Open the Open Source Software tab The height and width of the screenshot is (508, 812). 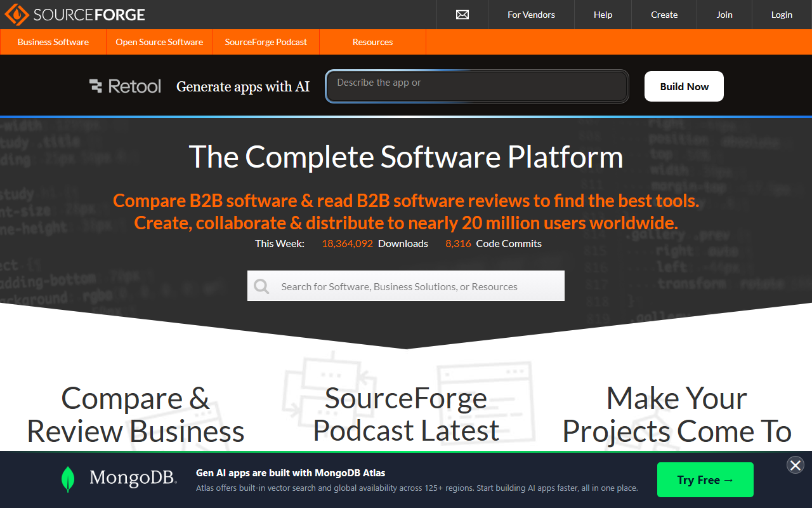pos(159,42)
